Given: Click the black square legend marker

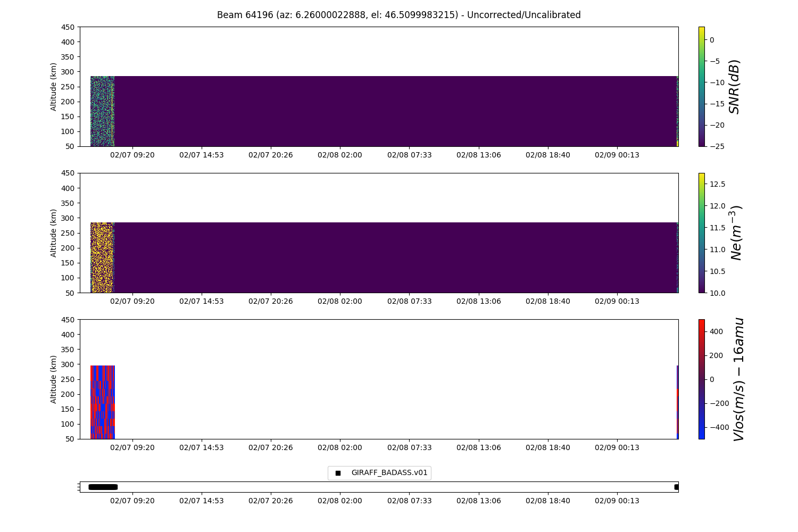Looking at the screenshot, I should tap(338, 473).
